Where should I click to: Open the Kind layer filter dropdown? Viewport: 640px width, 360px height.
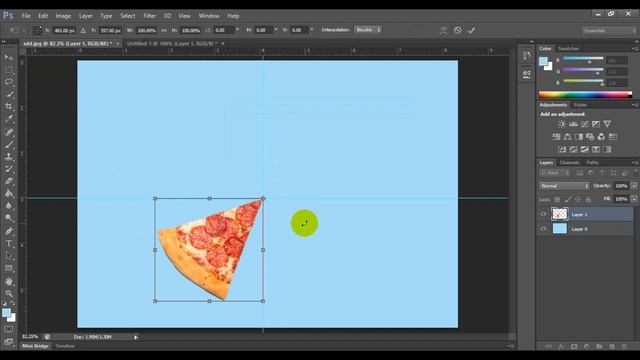(554, 173)
